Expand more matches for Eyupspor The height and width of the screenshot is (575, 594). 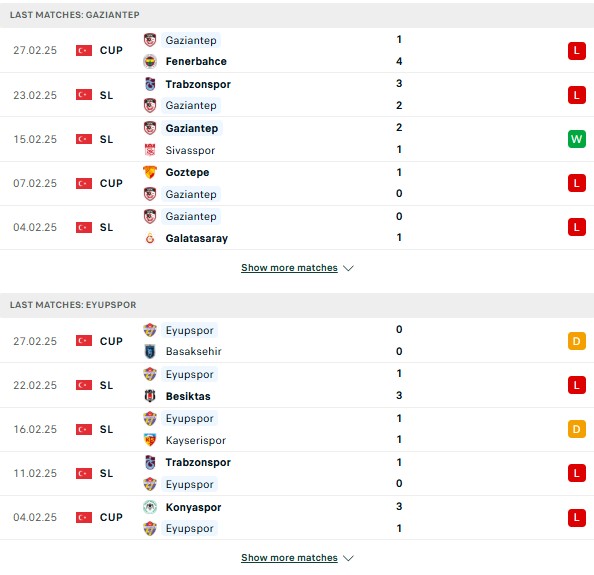(289, 558)
